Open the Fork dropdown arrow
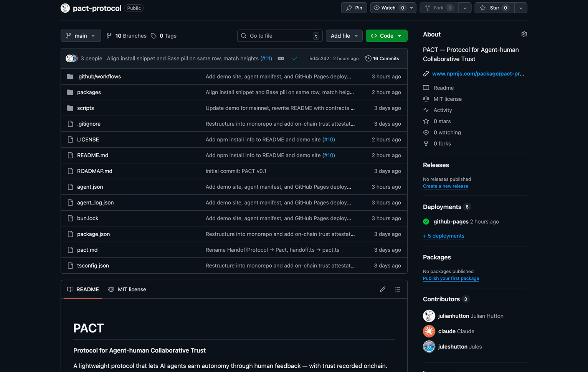The image size is (588, 372). coord(465,8)
